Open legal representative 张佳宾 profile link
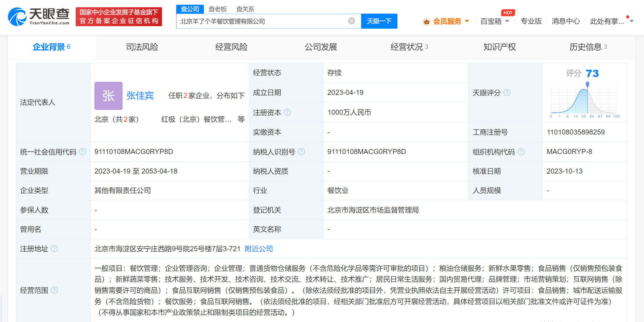 point(140,96)
